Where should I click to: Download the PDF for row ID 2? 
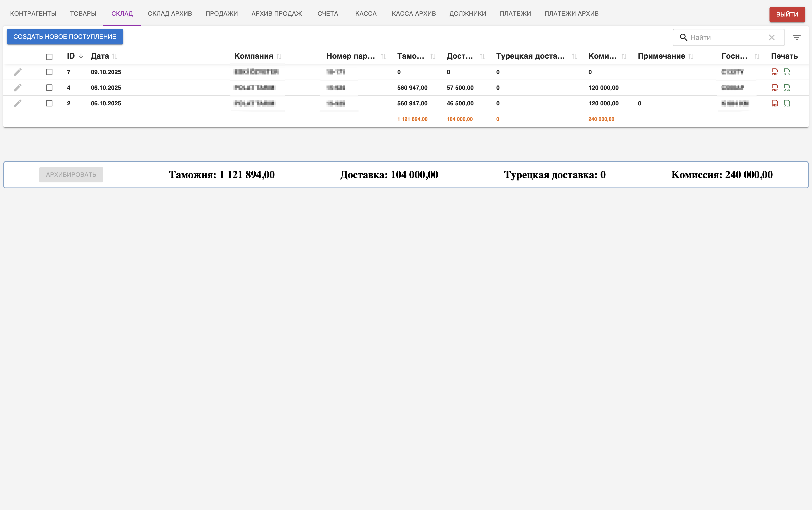(x=775, y=103)
